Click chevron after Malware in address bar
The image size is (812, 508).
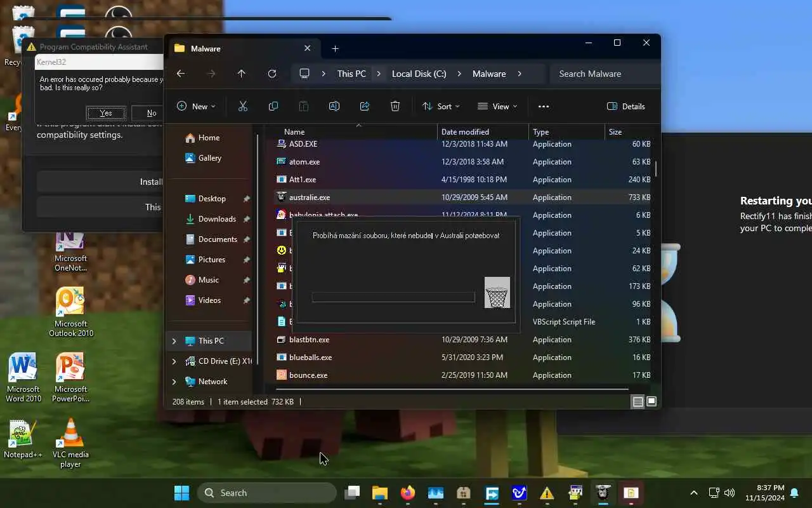(520, 74)
